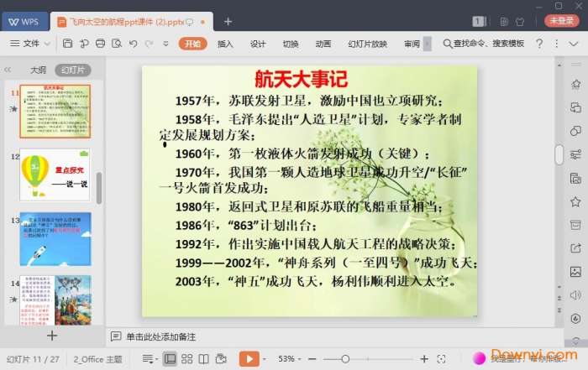The height and width of the screenshot is (370, 588).
Task: Switch to the 开始 ribbon tab
Action: [x=192, y=44]
